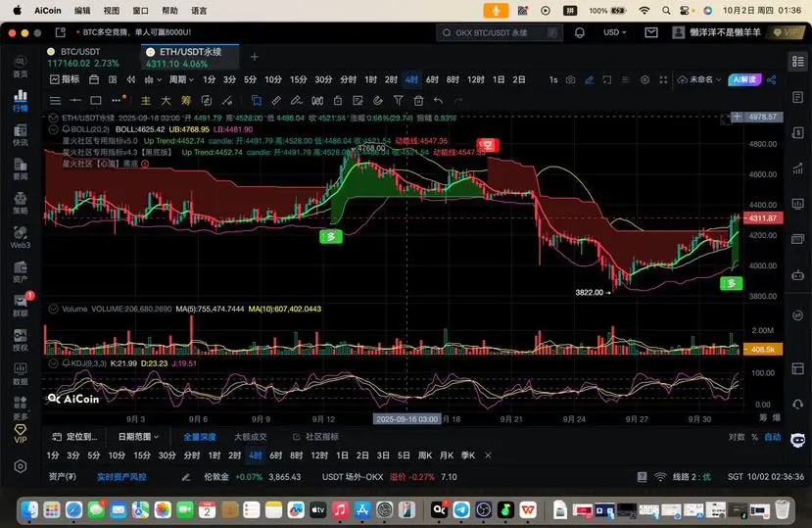Open the 行情 market section in sidebar
This screenshot has height=528, width=812.
[21, 101]
